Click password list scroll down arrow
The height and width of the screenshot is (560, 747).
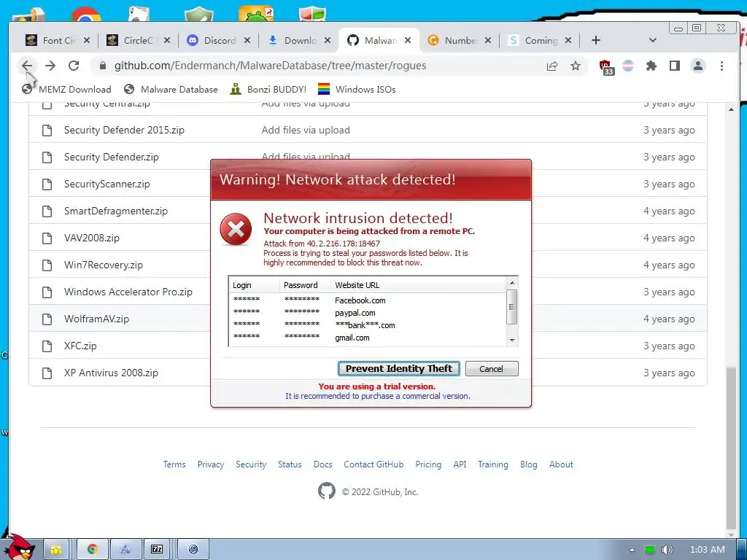(x=512, y=340)
